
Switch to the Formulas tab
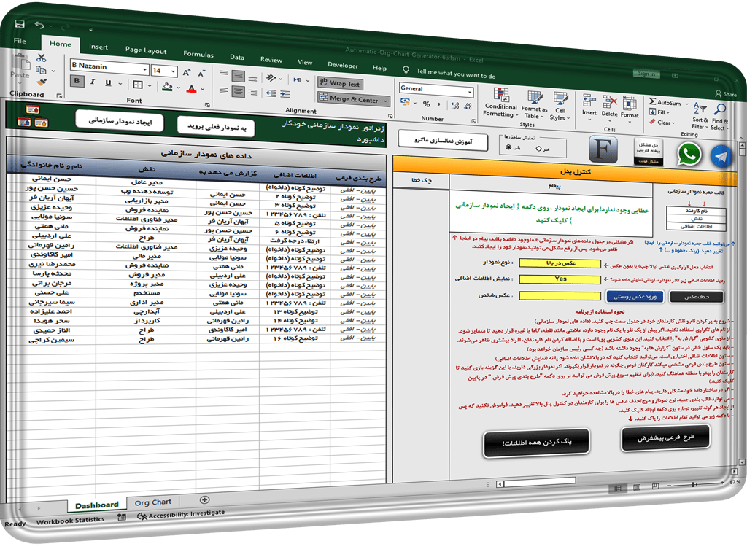click(x=198, y=54)
